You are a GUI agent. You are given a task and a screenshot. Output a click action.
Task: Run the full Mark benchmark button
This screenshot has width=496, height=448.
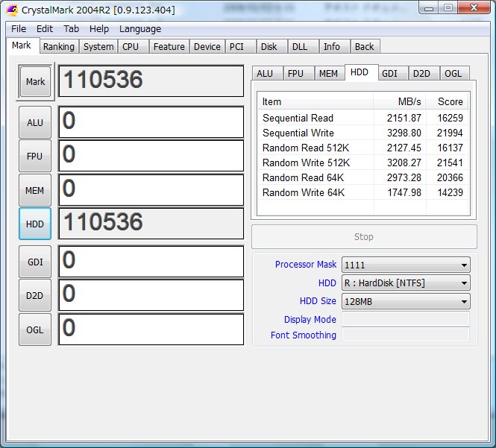[35, 81]
